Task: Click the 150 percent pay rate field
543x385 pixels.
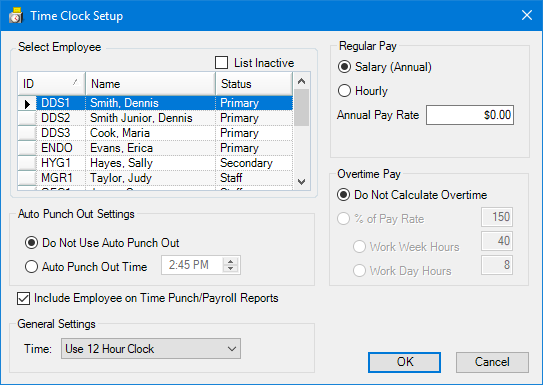Action: pos(497,217)
